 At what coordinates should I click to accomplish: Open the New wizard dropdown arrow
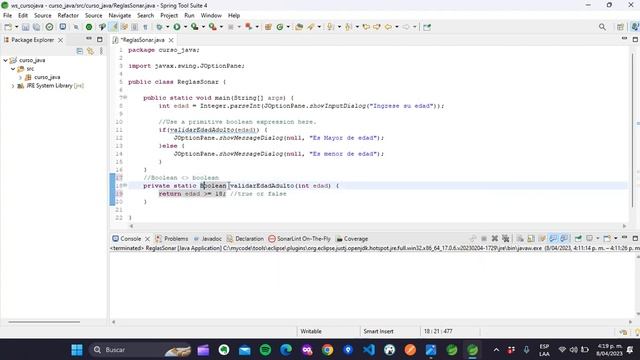coord(16,27)
